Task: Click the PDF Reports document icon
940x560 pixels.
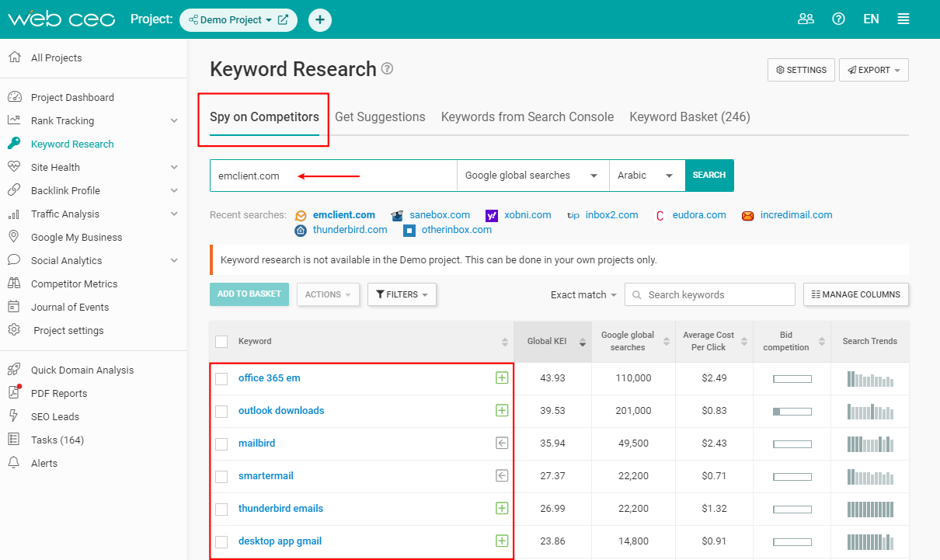Action: point(14,393)
